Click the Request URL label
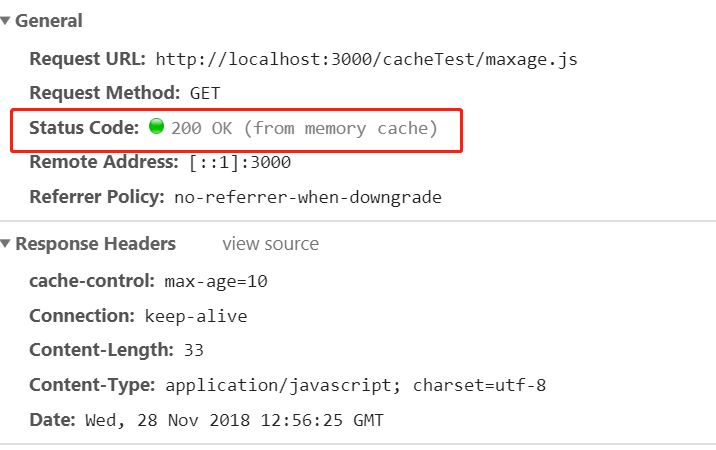 point(88,59)
